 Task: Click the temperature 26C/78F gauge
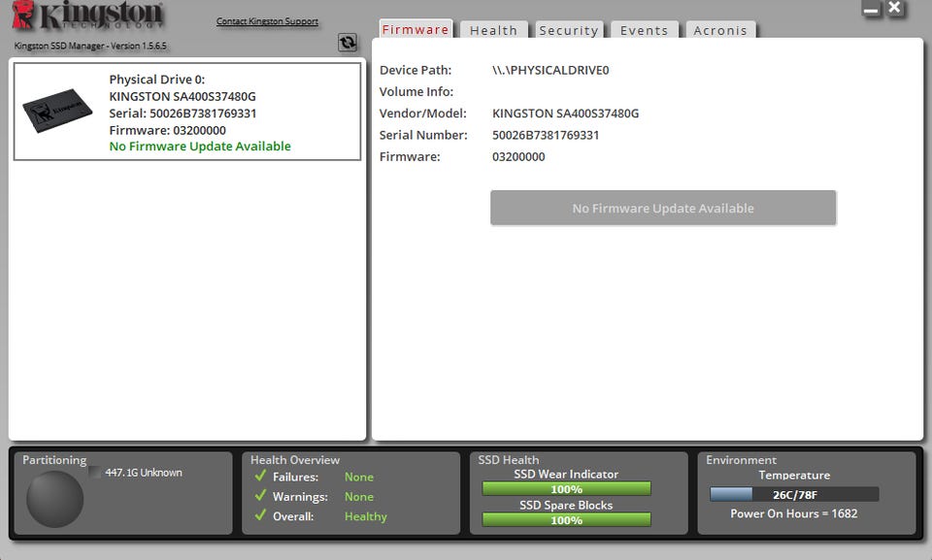point(794,495)
